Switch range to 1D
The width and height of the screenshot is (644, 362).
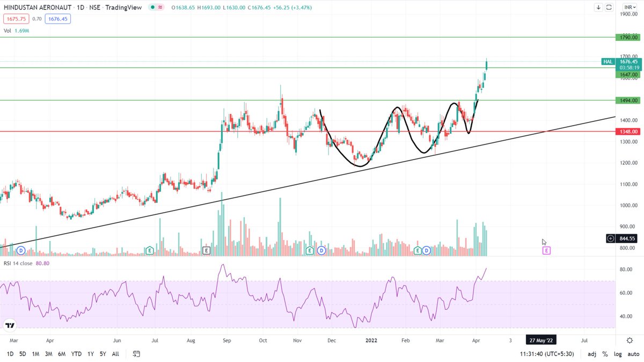point(10,354)
